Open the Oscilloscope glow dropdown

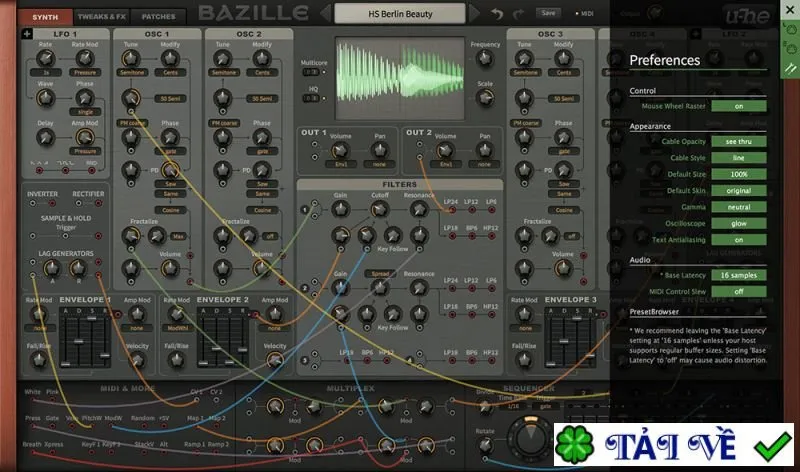(x=739, y=223)
